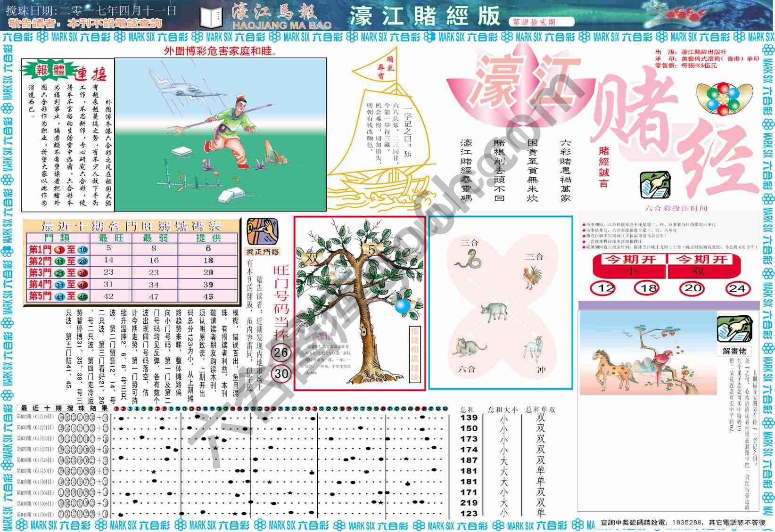The image size is (775, 532).
Task: Click the circled number 26
Action: pyautogui.click(x=281, y=352)
